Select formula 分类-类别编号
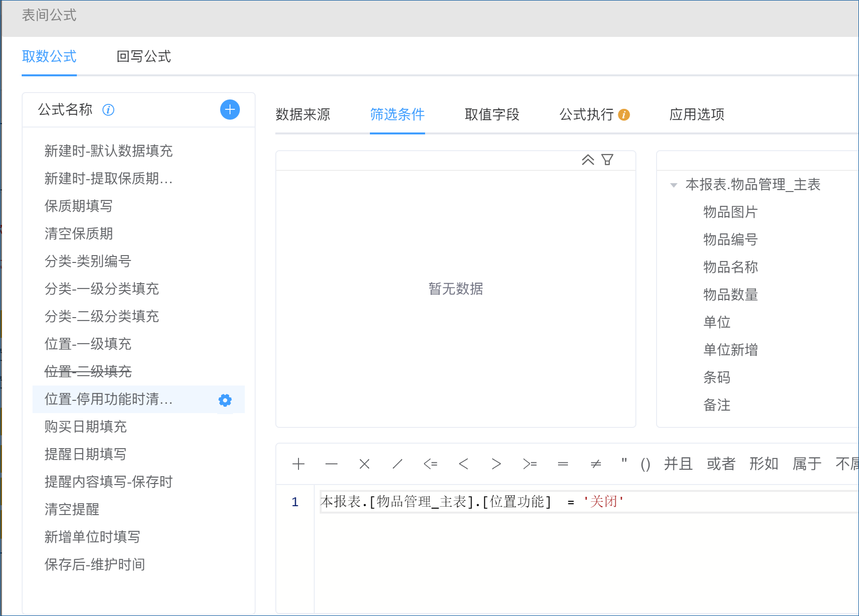859x616 pixels. [x=138, y=261]
